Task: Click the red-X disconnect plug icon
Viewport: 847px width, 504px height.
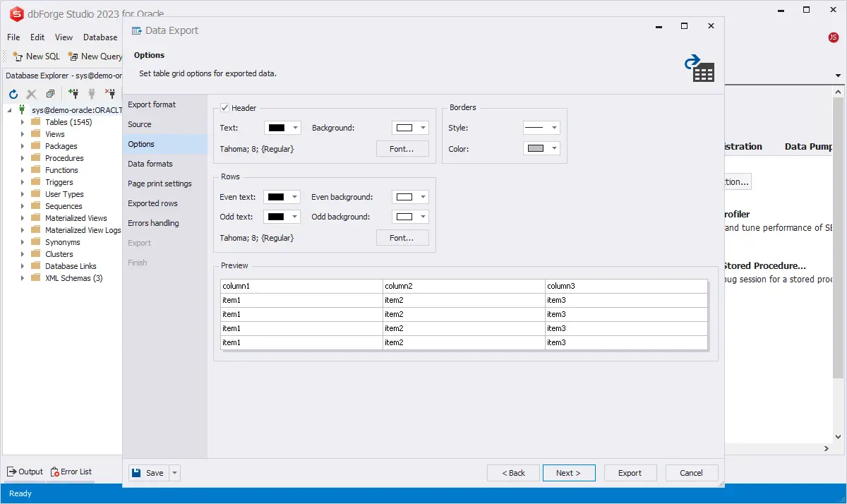Action: coord(110,93)
